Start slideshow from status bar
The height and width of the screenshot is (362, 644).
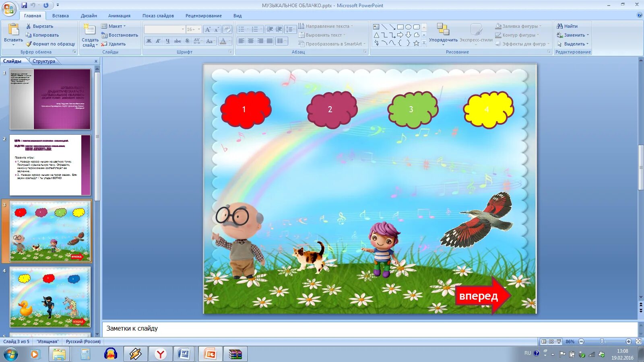tap(559, 341)
